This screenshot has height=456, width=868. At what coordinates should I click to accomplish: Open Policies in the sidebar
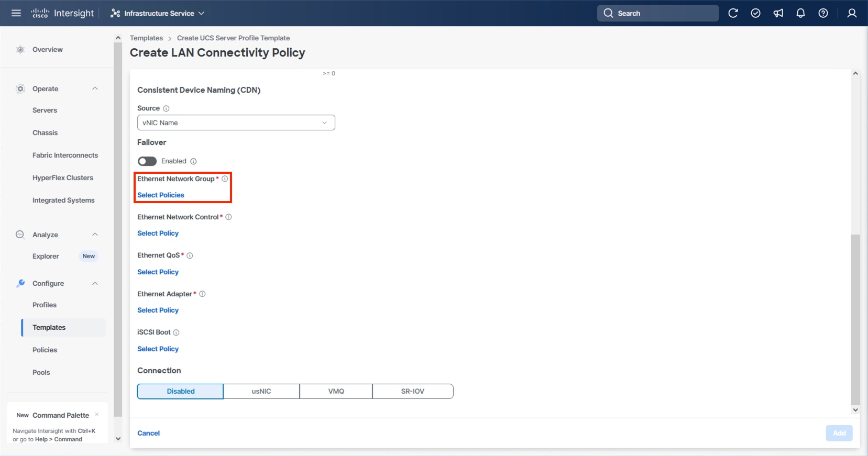[45, 350]
